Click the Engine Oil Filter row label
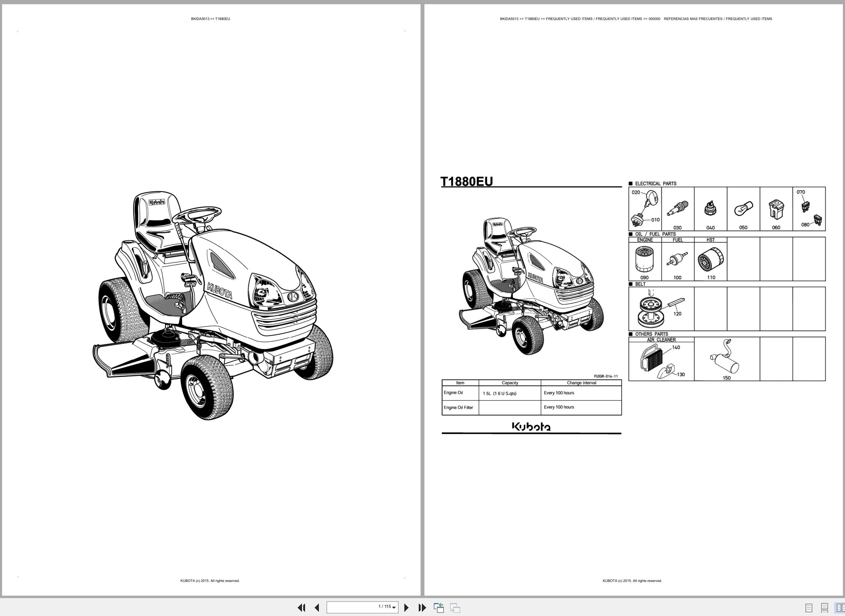Image resolution: width=845 pixels, height=616 pixels. point(458,407)
